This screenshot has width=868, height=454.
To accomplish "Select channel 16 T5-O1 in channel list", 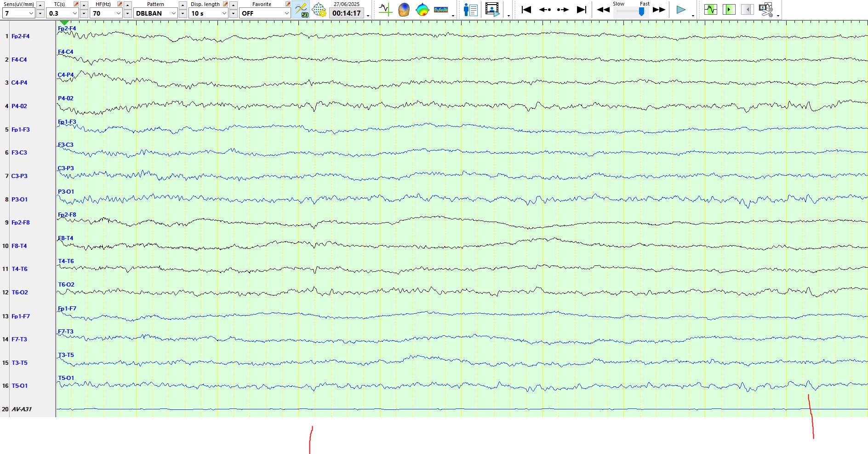I will click(19, 386).
